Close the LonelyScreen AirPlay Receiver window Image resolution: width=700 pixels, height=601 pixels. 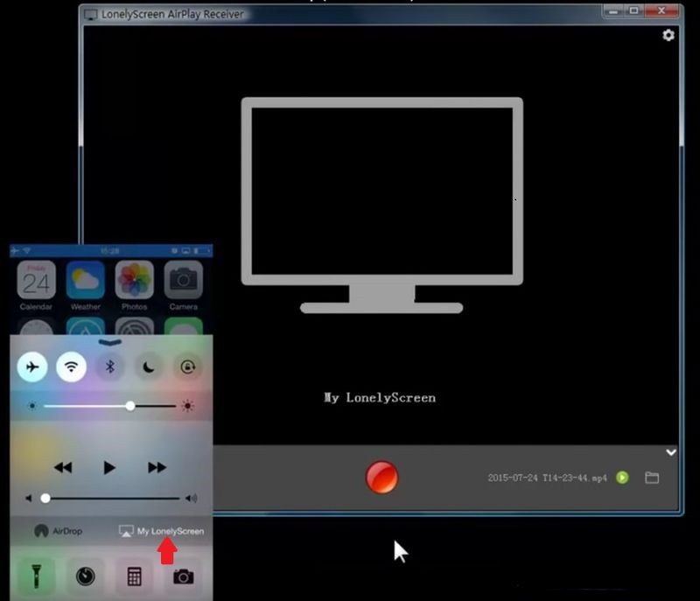coord(661,10)
